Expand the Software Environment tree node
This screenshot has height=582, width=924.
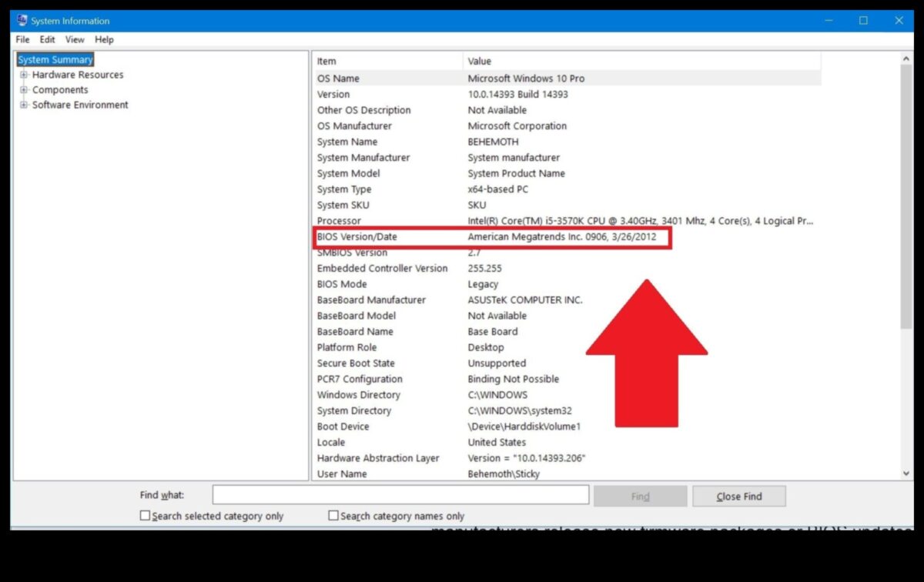[x=24, y=105]
